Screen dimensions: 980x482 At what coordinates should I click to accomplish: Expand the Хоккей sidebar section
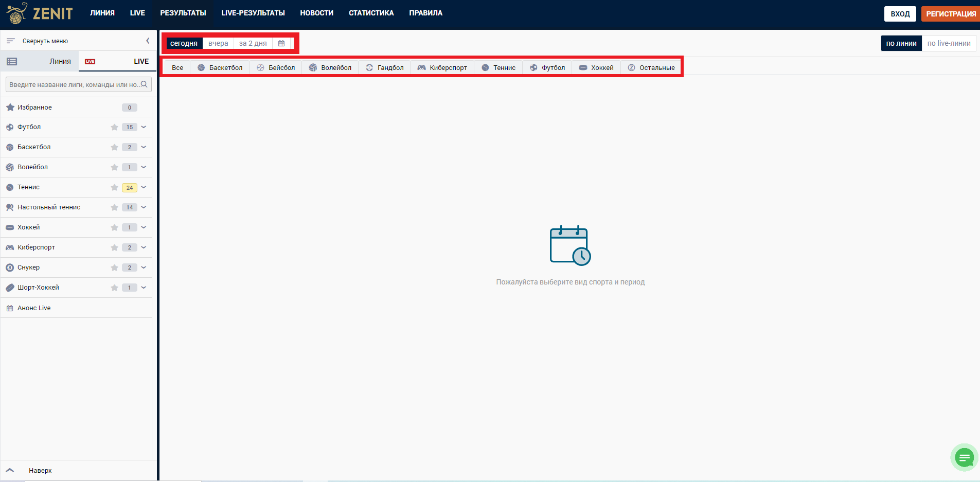click(x=144, y=227)
